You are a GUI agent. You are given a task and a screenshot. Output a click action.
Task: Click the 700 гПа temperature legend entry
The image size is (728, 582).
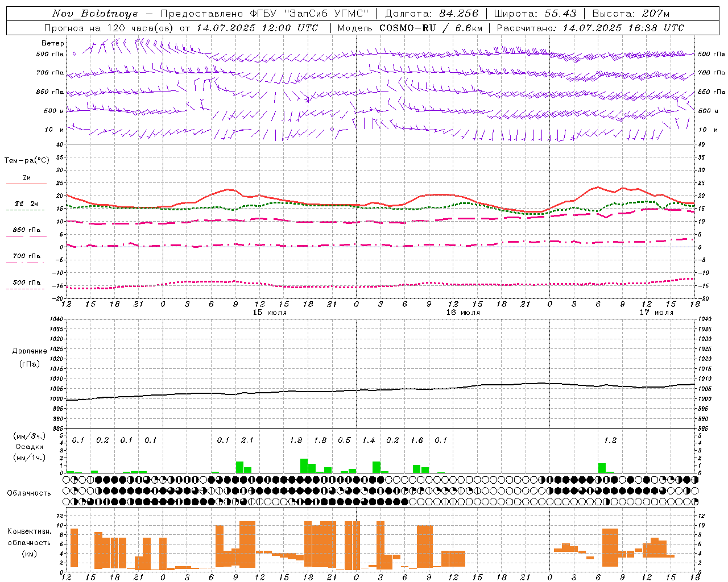[x=27, y=256]
